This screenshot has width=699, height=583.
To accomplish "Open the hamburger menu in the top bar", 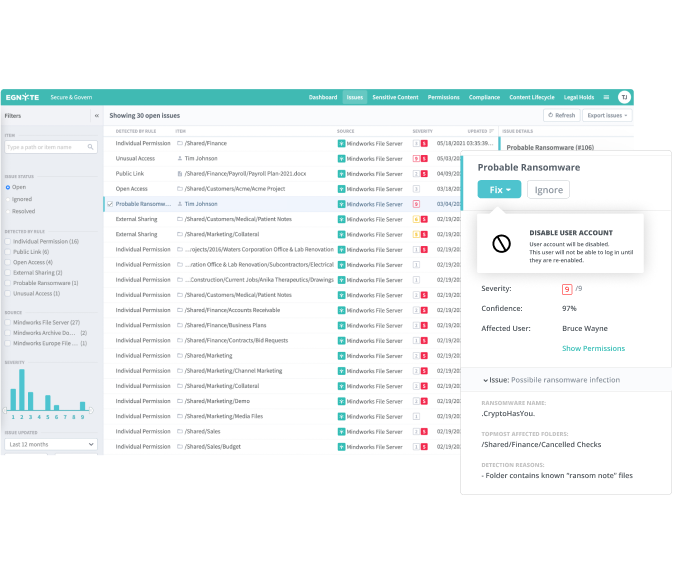I will (606, 97).
